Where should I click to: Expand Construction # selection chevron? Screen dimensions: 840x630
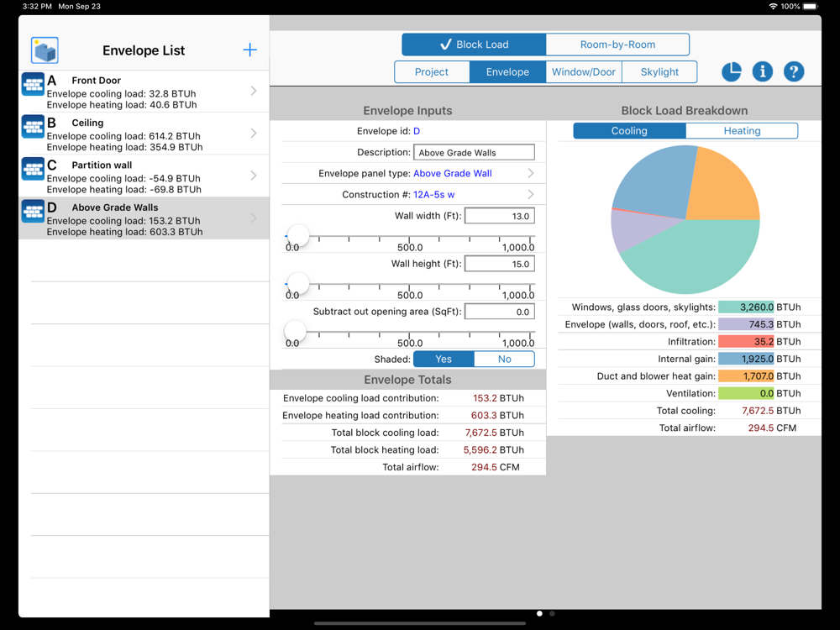click(x=530, y=194)
